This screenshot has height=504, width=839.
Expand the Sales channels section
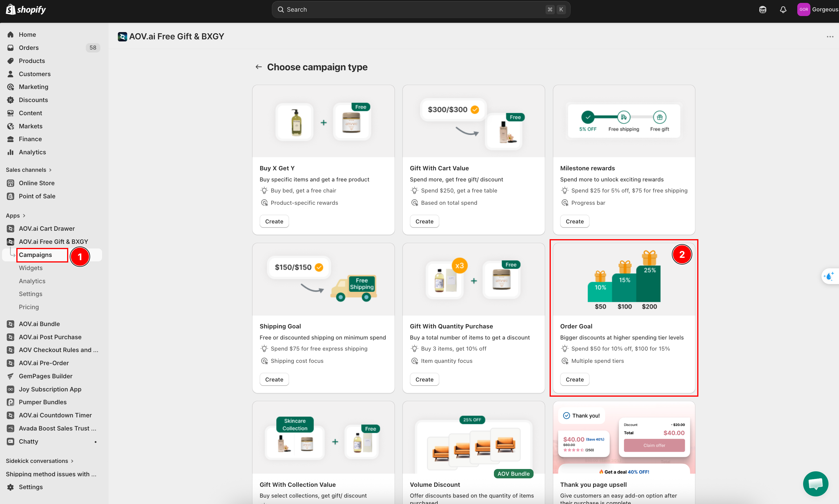pyautogui.click(x=29, y=170)
